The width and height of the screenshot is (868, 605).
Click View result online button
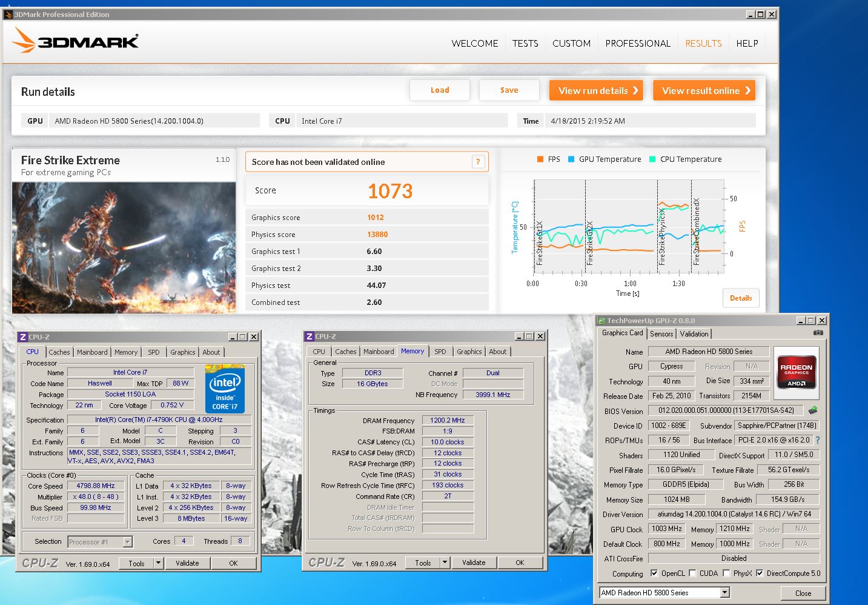point(704,90)
